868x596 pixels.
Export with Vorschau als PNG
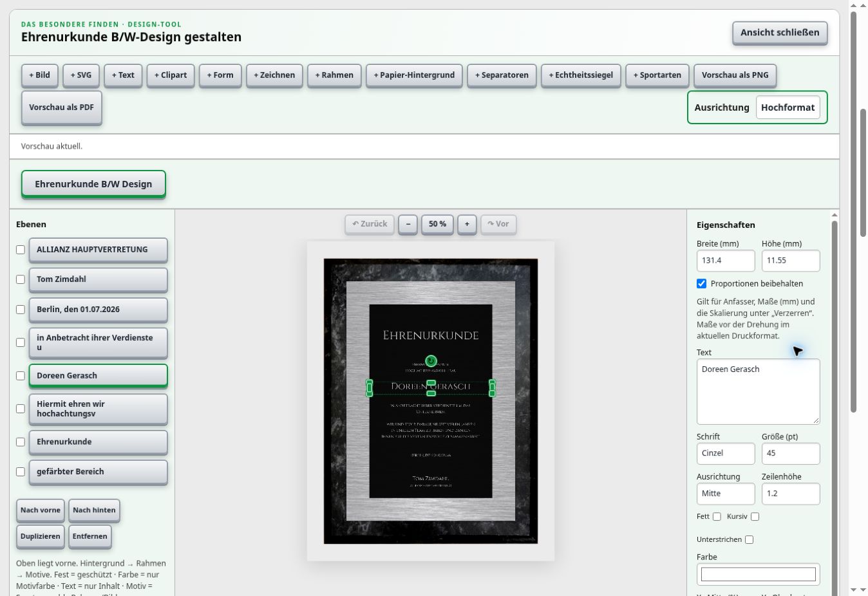735,75
